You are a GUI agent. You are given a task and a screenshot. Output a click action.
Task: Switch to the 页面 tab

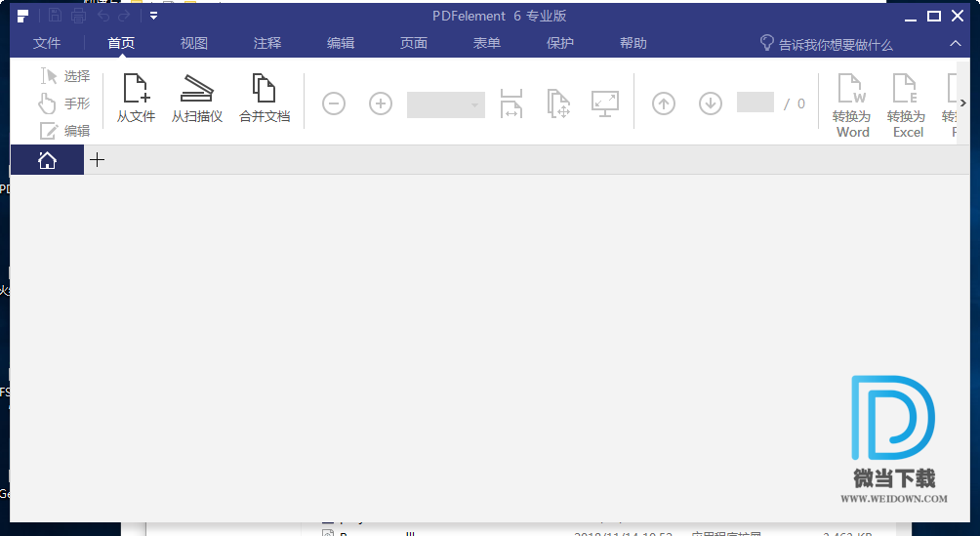tap(414, 43)
